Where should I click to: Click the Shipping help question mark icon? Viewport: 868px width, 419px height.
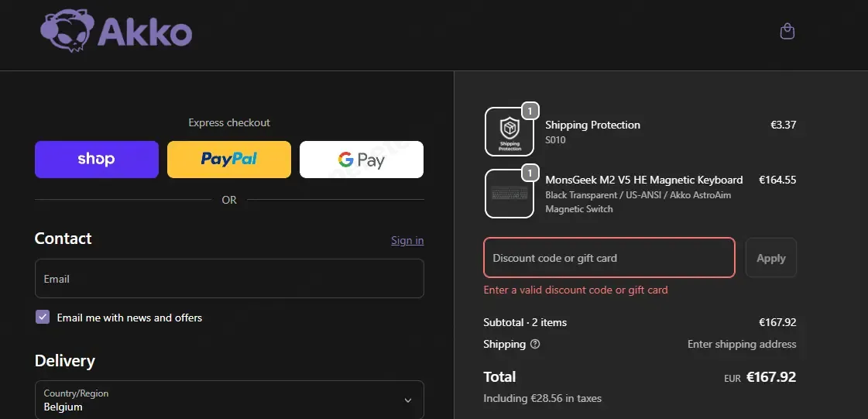pos(535,344)
